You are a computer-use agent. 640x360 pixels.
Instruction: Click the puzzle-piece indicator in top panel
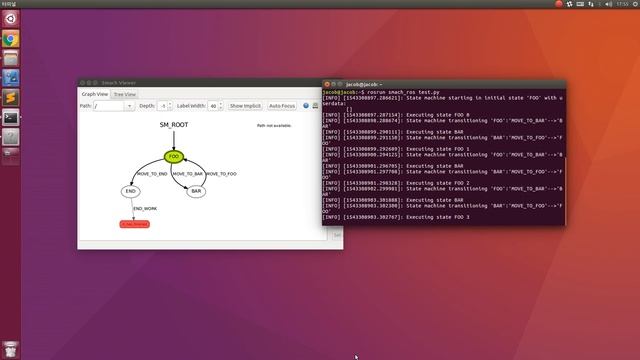(569, 4)
